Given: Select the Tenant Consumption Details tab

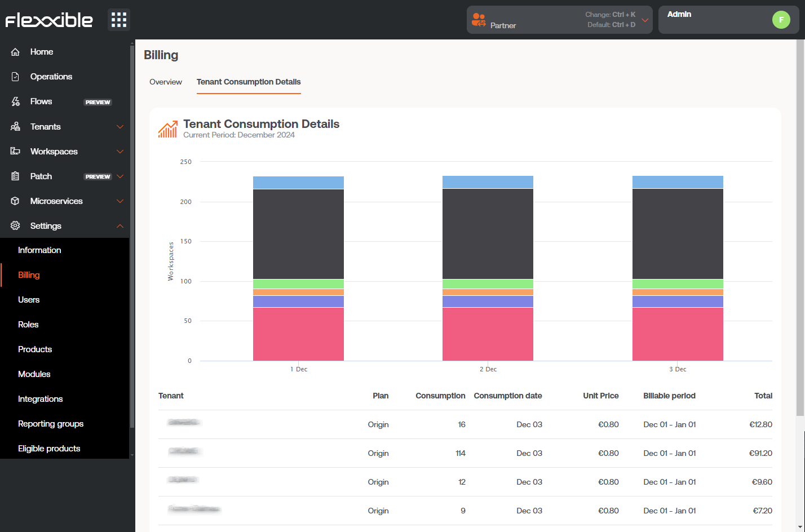Looking at the screenshot, I should (249, 82).
